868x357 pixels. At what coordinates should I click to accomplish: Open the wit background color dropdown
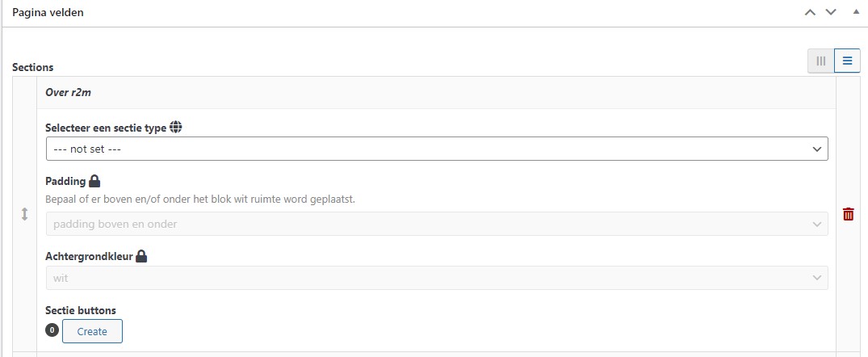point(437,278)
